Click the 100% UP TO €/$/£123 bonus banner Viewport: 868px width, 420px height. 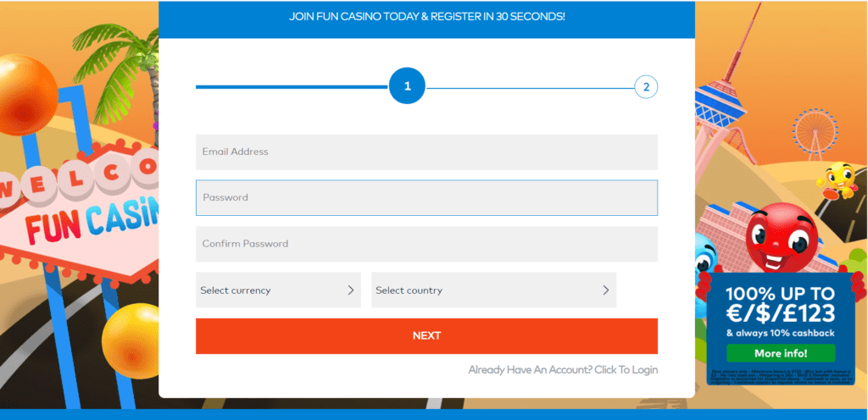781,329
